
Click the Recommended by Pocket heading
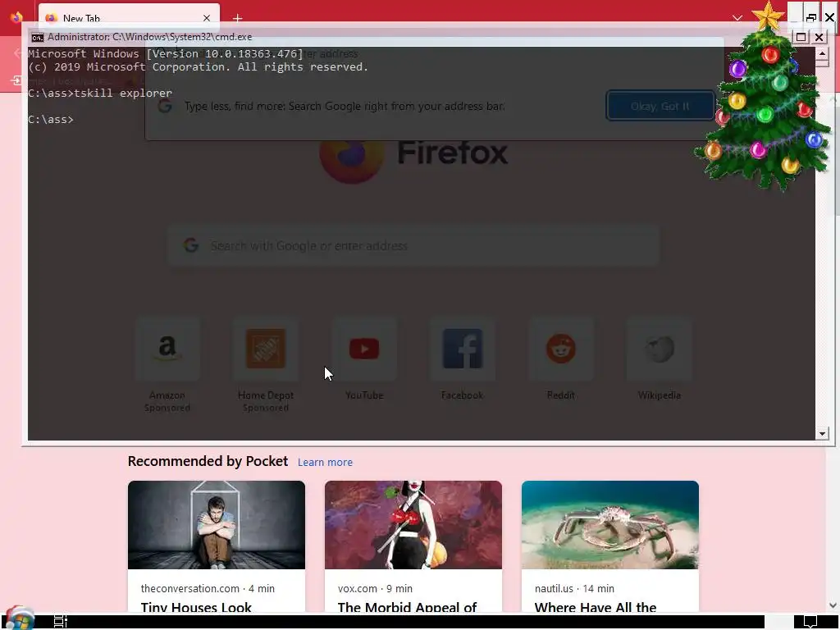pos(208,461)
